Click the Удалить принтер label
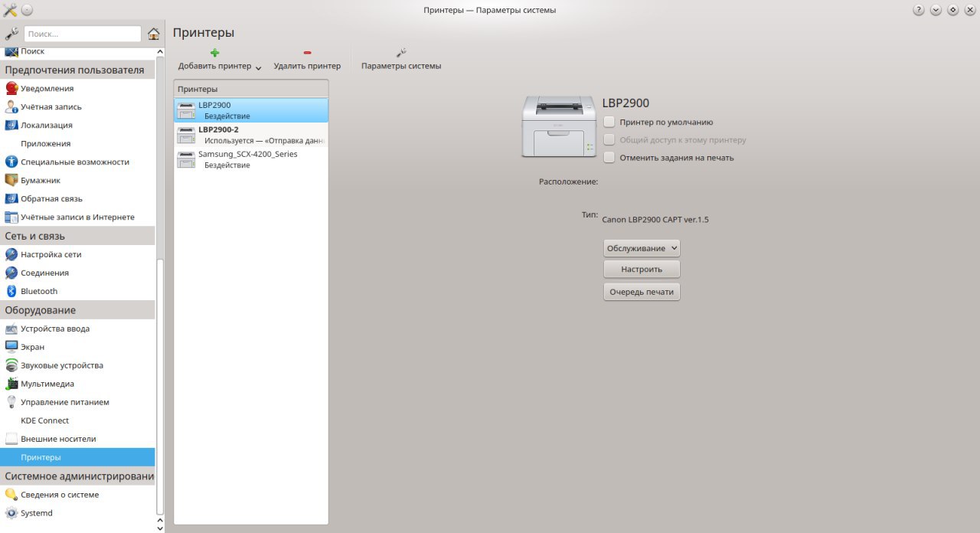980x533 pixels. click(x=307, y=66)
